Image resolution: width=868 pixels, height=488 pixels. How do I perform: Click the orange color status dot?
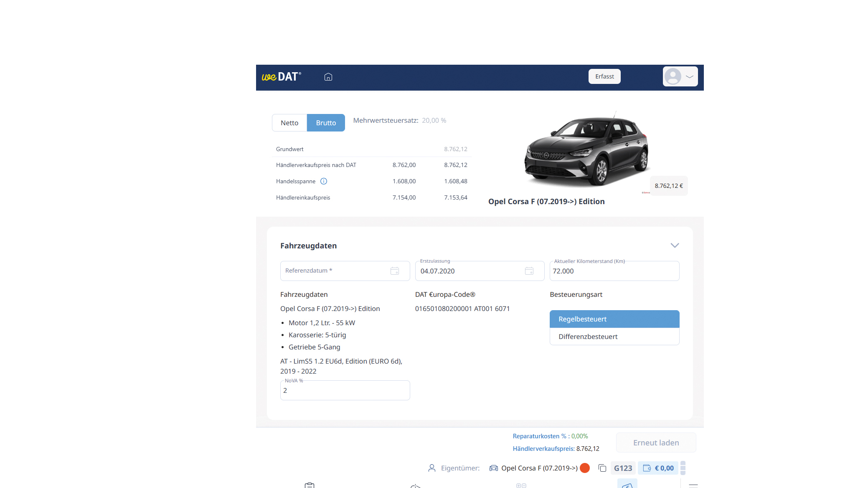tap(585, 468)
